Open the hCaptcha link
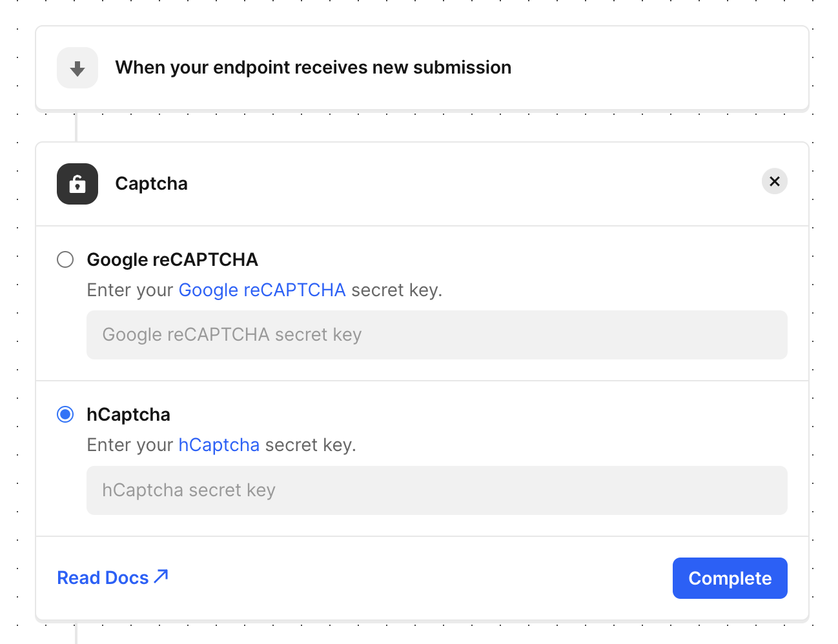The image size is (838, 644). pos(219,445)
